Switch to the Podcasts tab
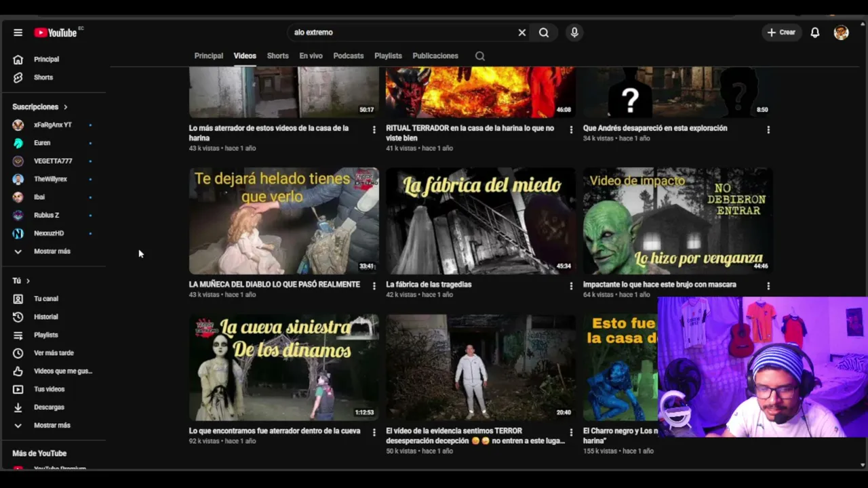The width and height of the screenshot is (868, 488). click(349, 56)
